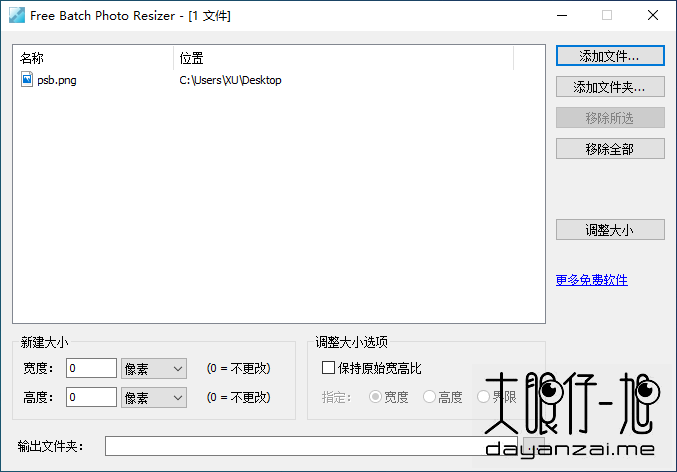Viewport: 677px width, 472px height.
Task: Click the 添加文件夹... button
Action: coord(610,87)
